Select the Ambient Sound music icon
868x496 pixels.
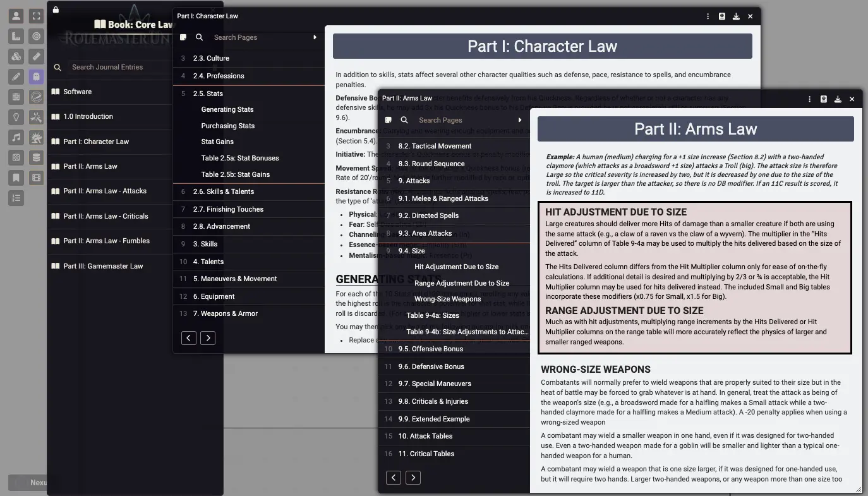coord(16,138)
